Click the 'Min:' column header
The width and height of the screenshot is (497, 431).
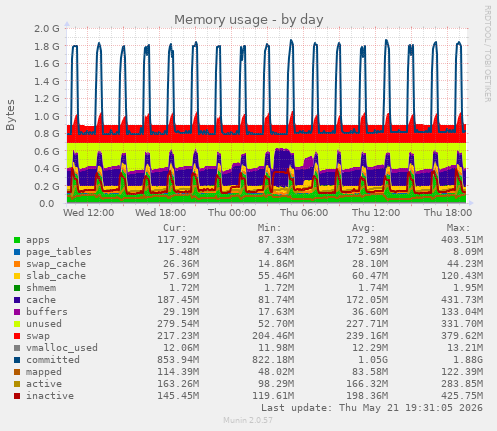pyautogui.click(x=269, y=228)
